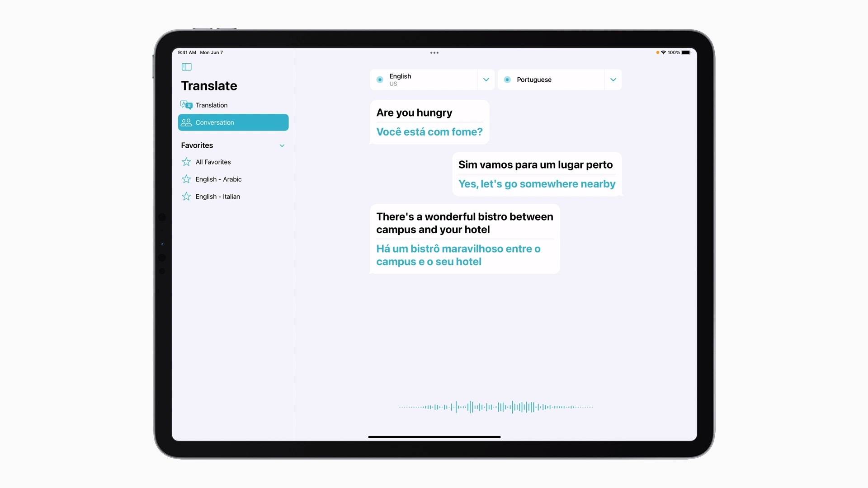Image resolution: width=868 pixels, height=488 pixels.
Task: Toggle the All Favorites star toggle
Action: click(x=187, y=161)
